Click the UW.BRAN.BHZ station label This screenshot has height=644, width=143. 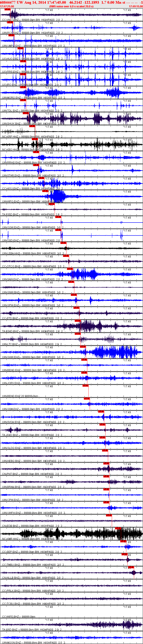click(x=33, y=487)
